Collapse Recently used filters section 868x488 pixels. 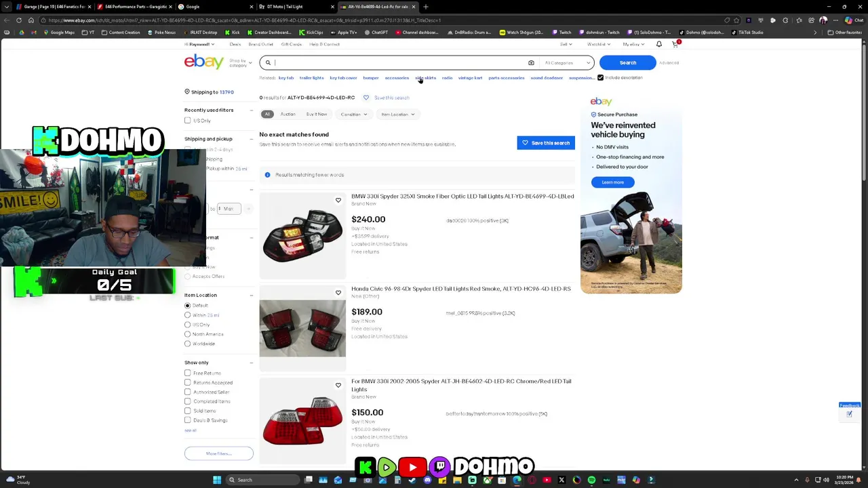pyautogui.click(x=252, y=110)
